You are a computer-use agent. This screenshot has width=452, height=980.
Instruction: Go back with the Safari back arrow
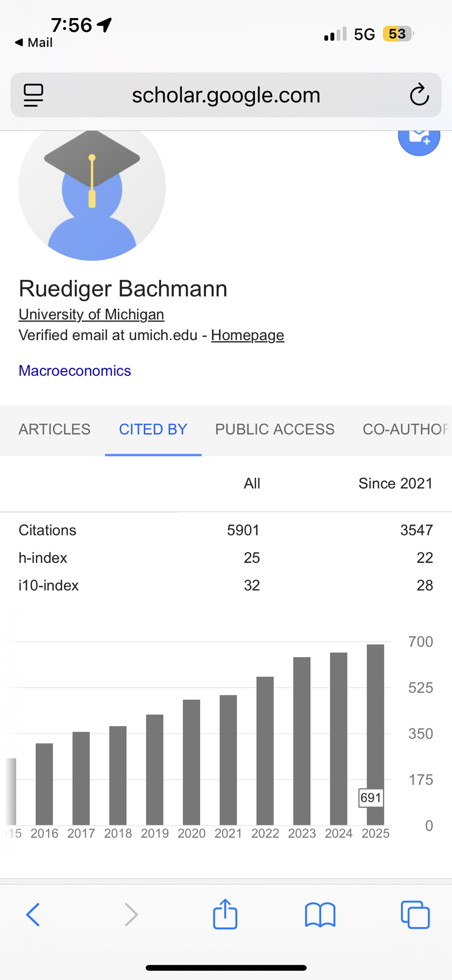click(33, 914)
